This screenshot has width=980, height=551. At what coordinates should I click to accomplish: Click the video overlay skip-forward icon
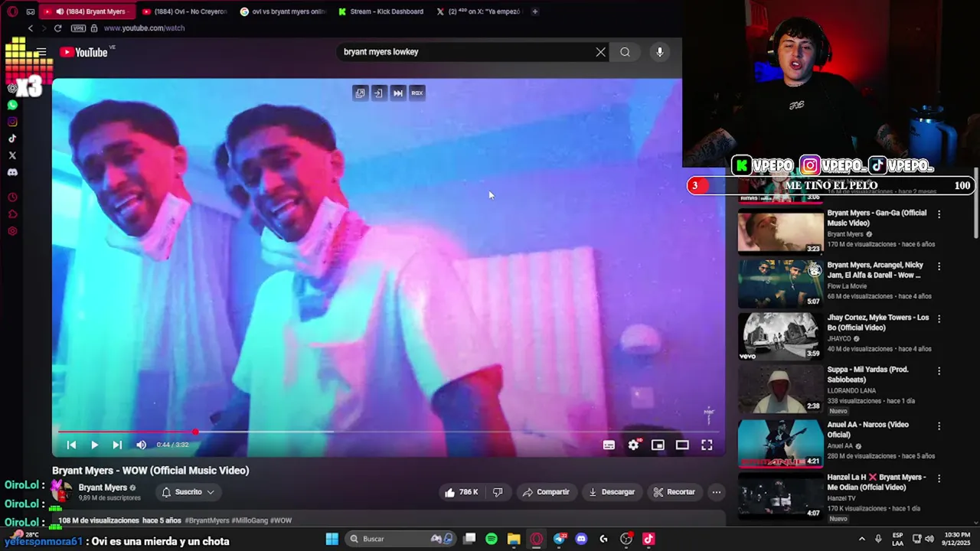[398, 93]
